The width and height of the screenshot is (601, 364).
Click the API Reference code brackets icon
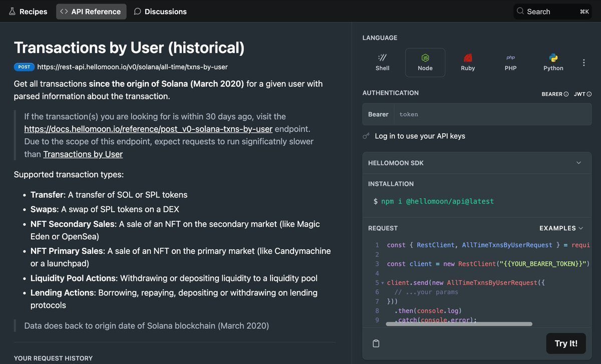[x=64, y=12]
